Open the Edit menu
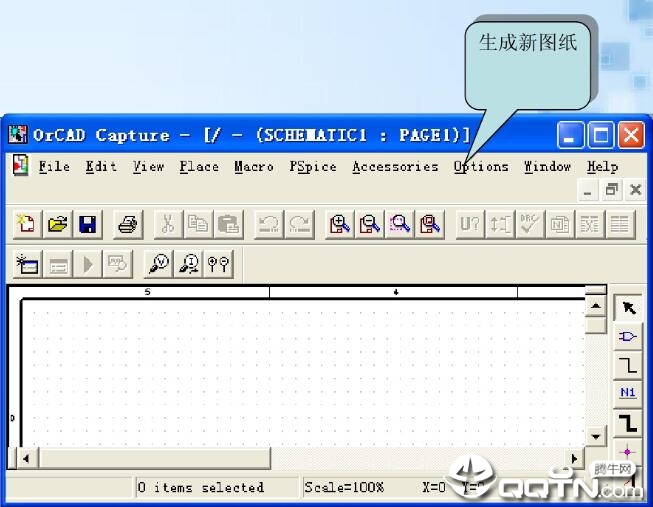The image size is (653, 507). (x=101, y=167)
